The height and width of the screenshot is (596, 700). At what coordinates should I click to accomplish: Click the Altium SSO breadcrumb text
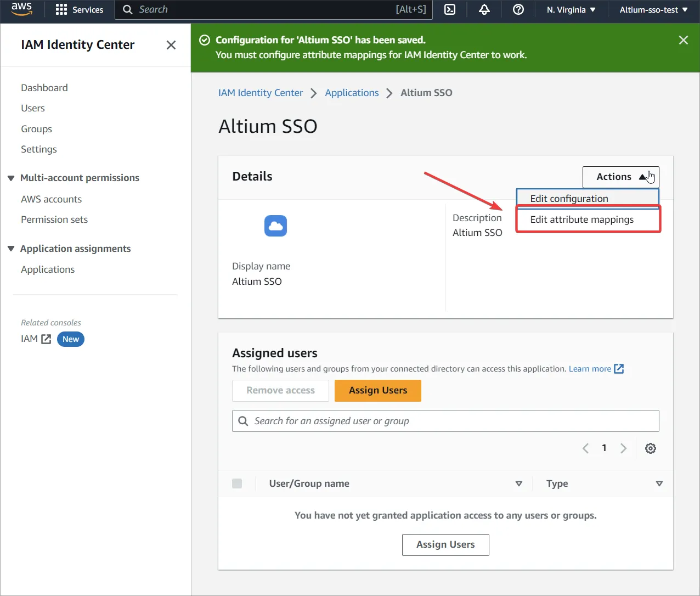(x=426, y=93)
